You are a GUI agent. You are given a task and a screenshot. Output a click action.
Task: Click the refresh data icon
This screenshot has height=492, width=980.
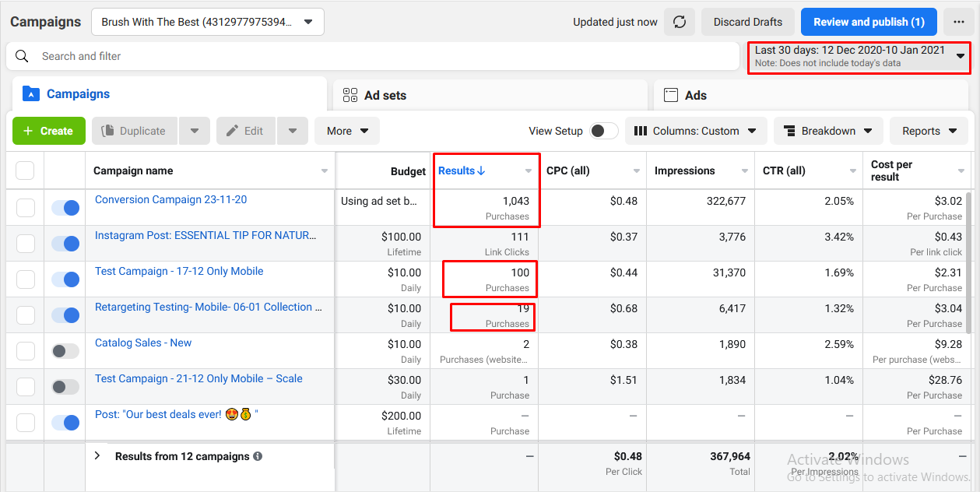point(679,22)
